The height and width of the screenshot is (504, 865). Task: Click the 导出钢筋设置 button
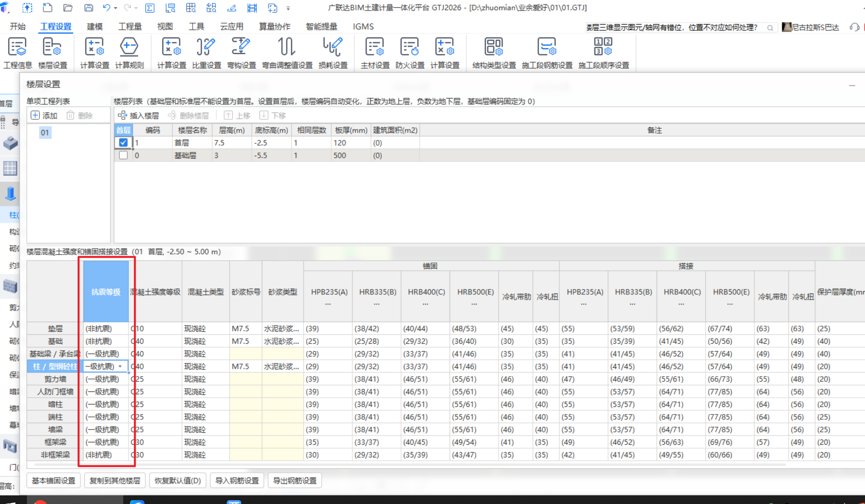click(x=295, y=480)
